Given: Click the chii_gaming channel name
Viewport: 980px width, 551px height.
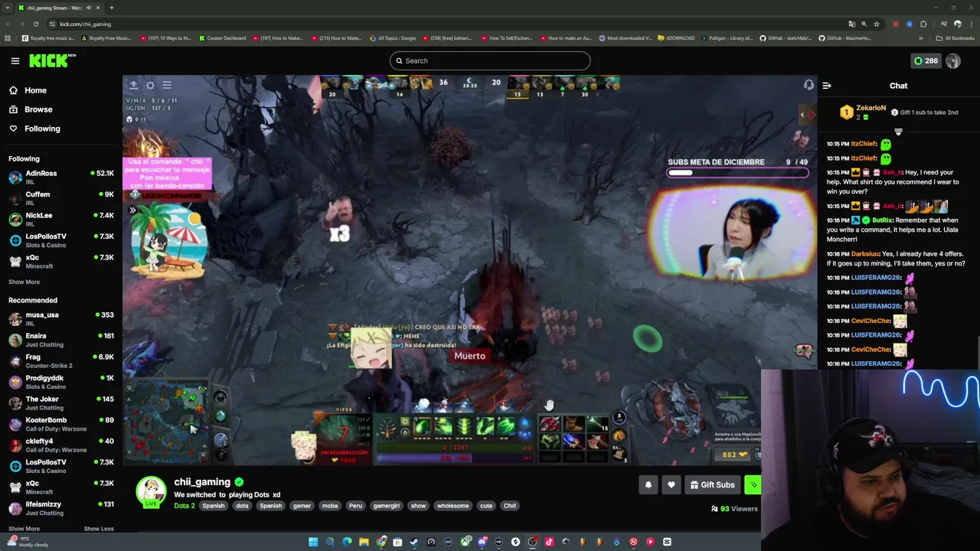Looking at the screenshot, I should click(x=202, y=482).
